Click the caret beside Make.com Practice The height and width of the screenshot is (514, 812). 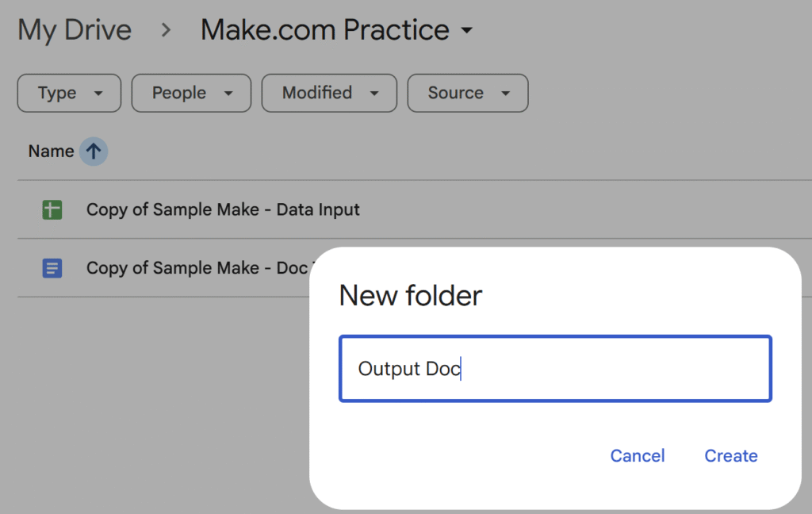tap(467, 31)
